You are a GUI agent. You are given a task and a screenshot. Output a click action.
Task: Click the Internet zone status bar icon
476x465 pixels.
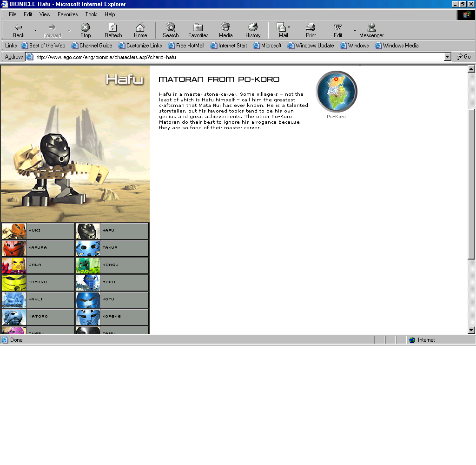pos(412,340)
